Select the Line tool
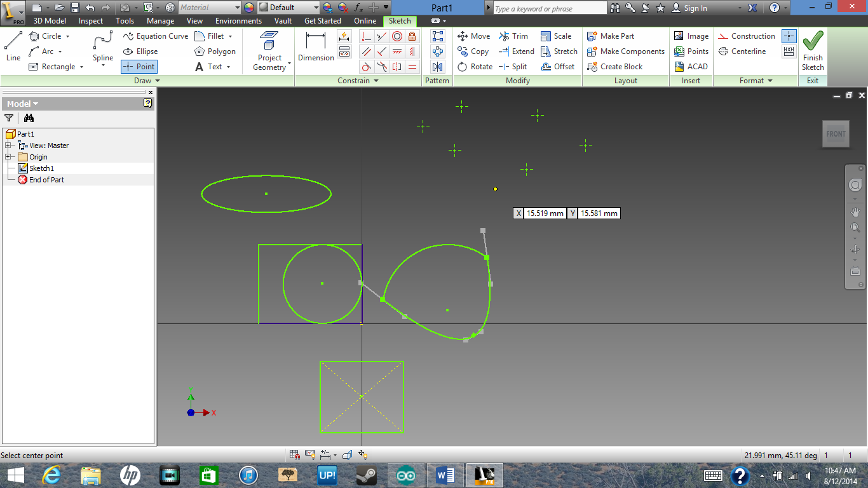This screenshot has height=488, width=868. [13, 47]
